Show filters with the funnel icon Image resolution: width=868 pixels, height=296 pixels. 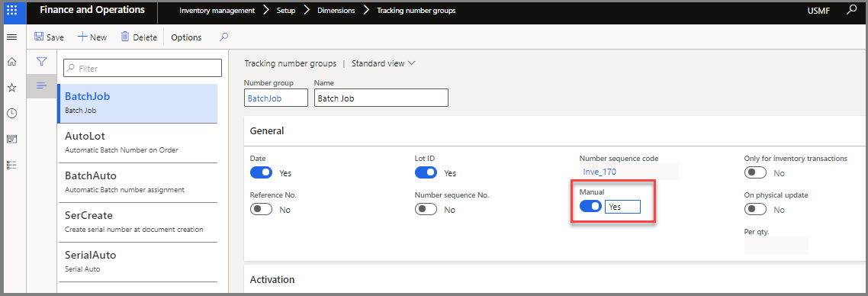tap(41, 62)
